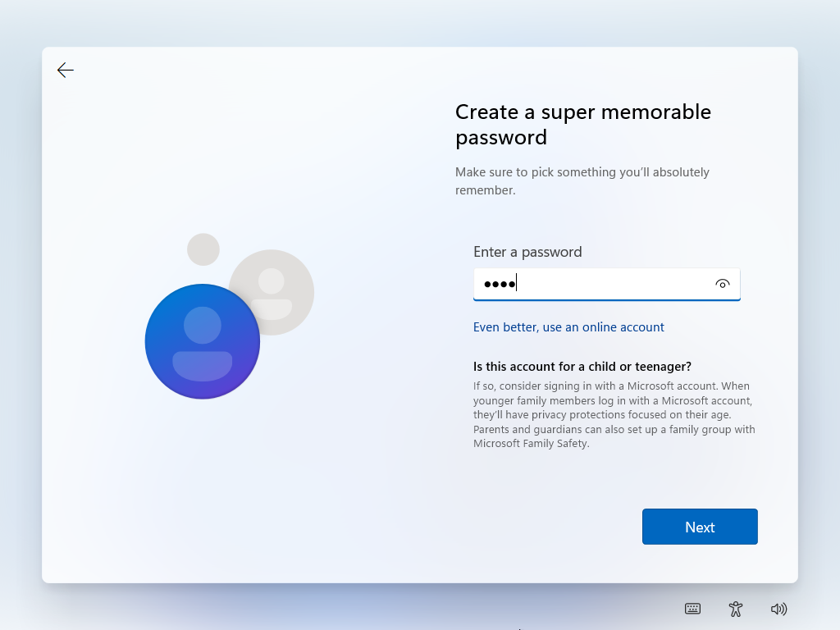This screenshot has height=630, width=840.
Task: Focus the Enter a password field
Action: pyautogui.click(x=606, y=284)
